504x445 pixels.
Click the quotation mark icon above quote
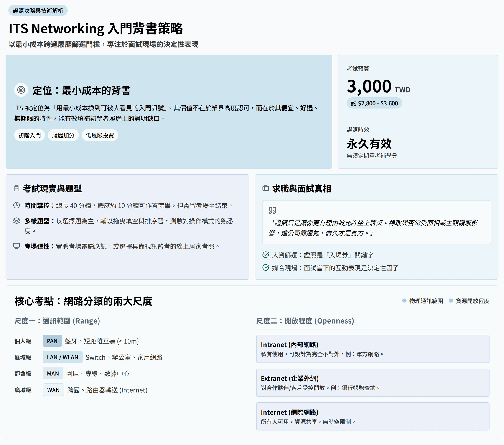click(x=272, y=210)
